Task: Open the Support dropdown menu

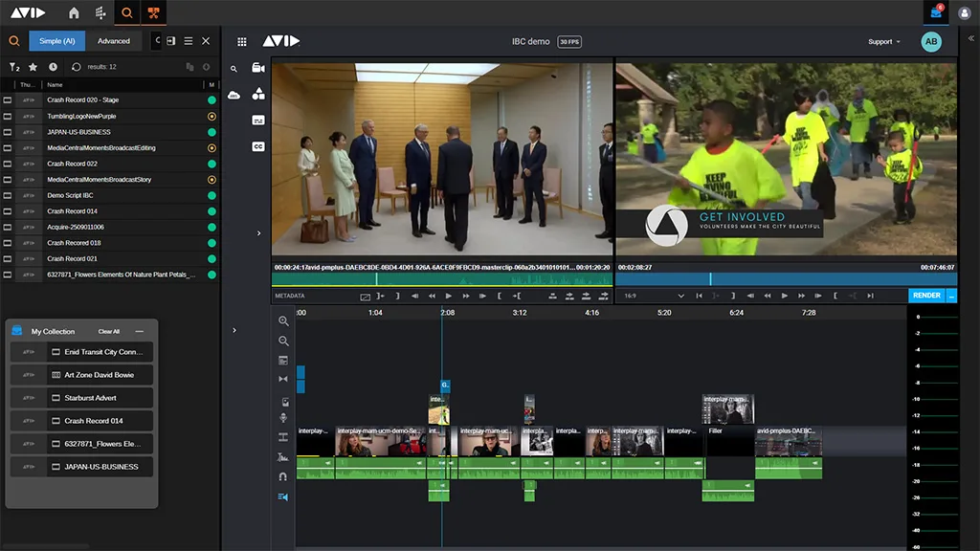Action: pyautogui.click(x=883, y=42)
